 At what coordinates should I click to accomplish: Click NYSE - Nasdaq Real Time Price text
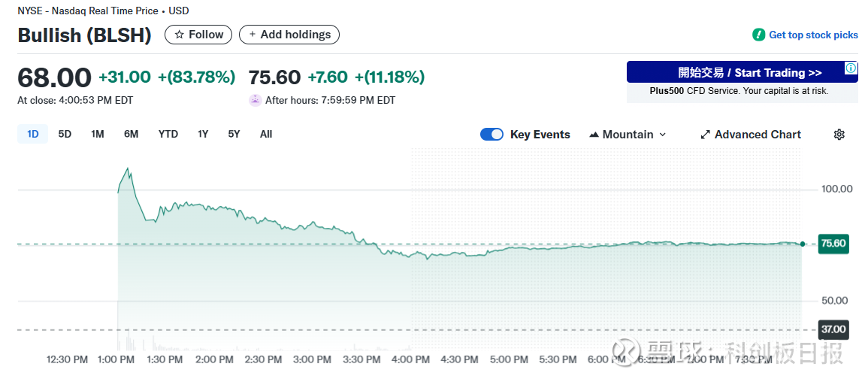(87, 11)
